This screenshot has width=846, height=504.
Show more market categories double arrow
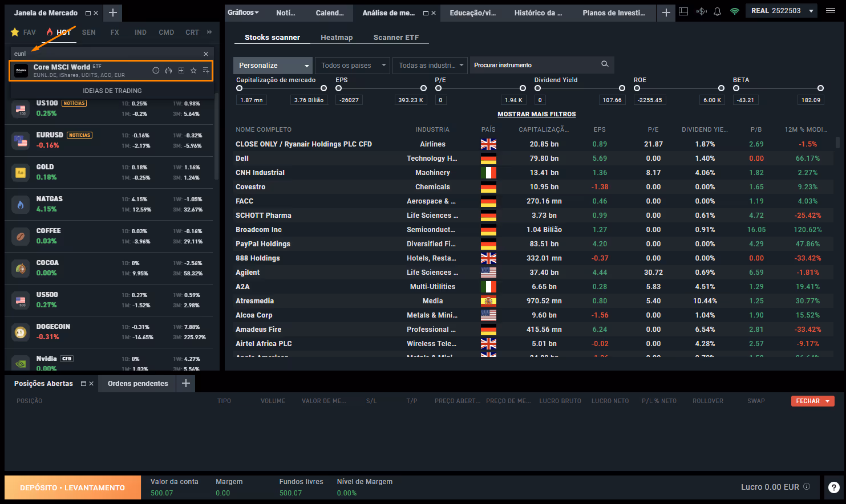pyautogui.click(x=209, y=32)
